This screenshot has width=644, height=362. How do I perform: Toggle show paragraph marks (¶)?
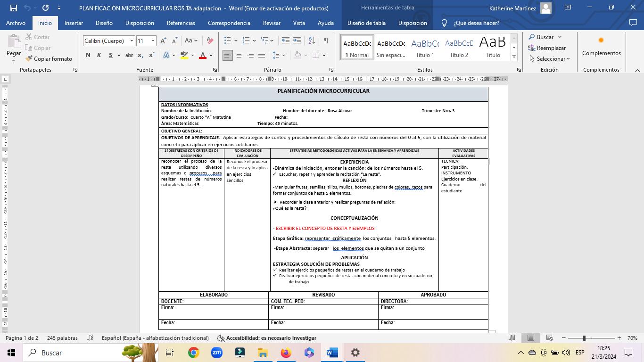tap(326, 41)
